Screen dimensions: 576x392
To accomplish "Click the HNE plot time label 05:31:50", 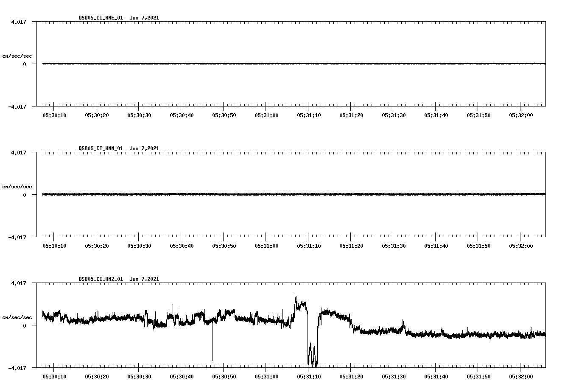I will pos(478,115).
